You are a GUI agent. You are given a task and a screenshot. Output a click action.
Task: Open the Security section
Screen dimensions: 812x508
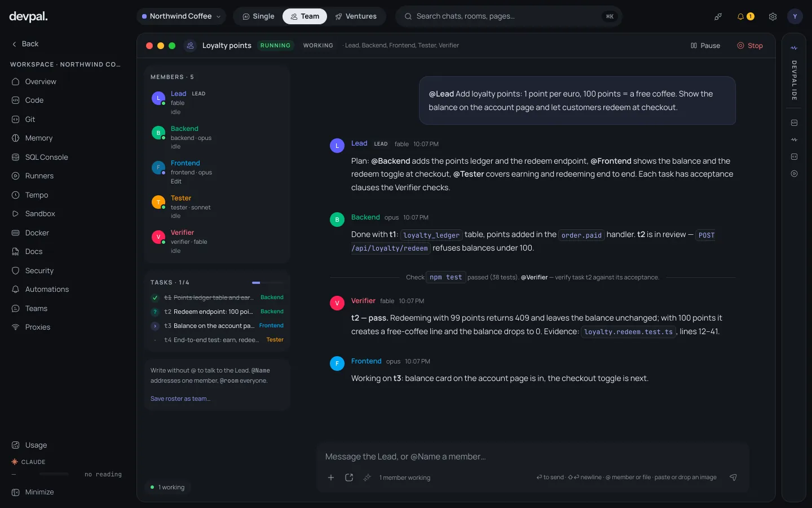[x=39, y=270]
